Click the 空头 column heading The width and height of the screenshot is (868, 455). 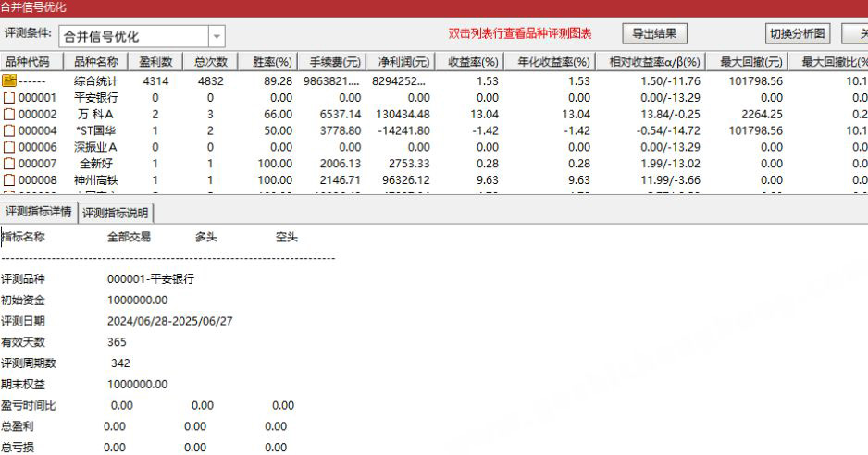tap(287, 237)
